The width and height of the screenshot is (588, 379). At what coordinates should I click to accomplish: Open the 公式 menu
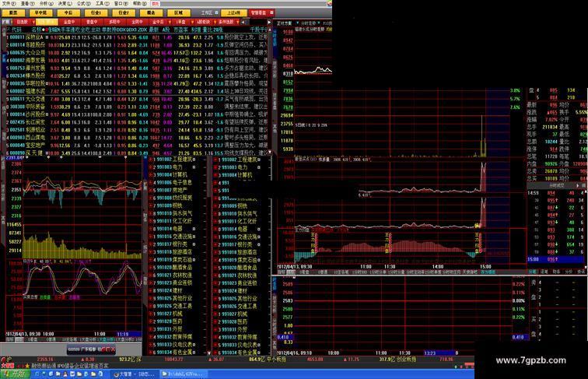click(83, 3)
